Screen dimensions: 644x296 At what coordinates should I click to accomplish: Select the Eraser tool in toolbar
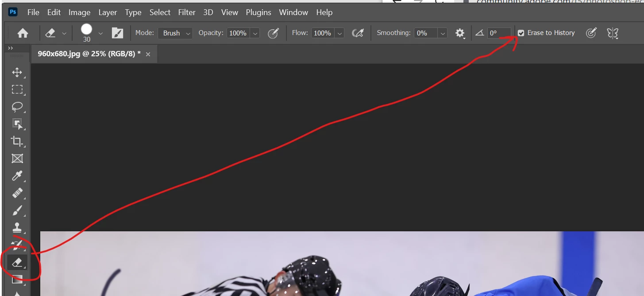pos(17,262)
